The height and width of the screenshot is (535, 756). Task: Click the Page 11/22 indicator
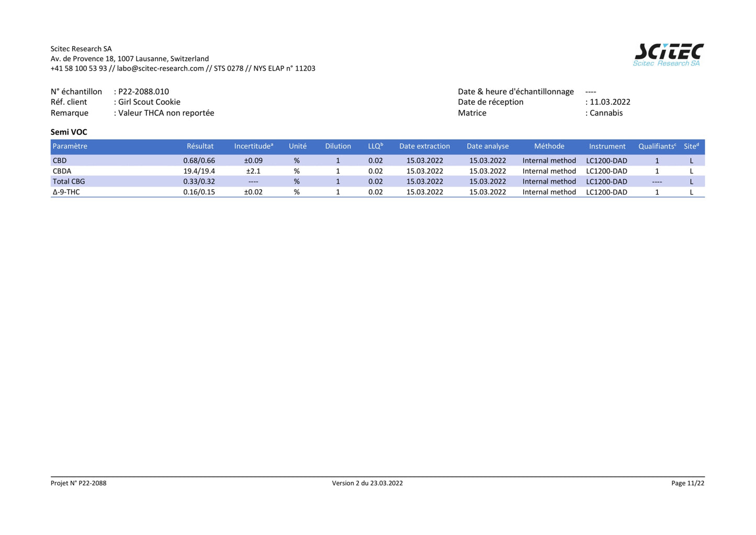(x=687, y=483)
